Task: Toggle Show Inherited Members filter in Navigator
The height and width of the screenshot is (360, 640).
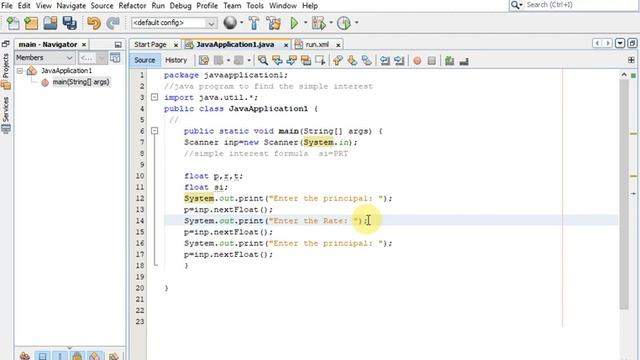Action: pyautogui.click(x=24, y=356)
